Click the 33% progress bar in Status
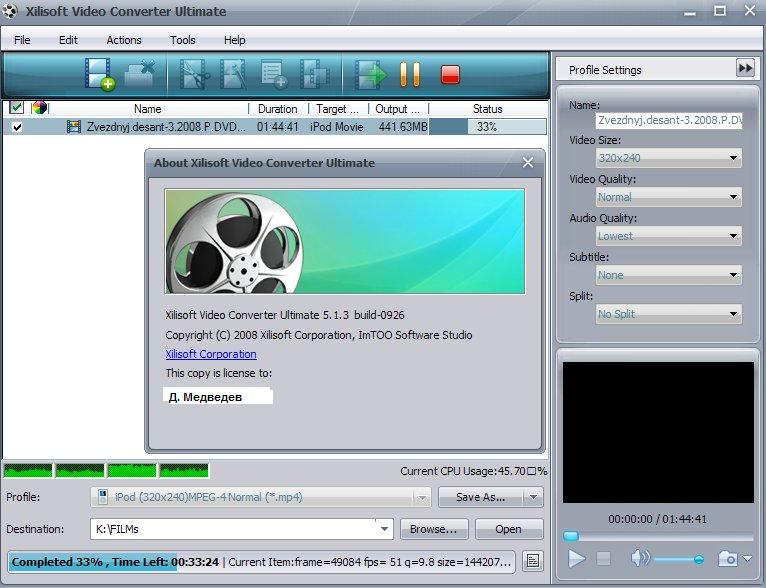Image resolution: width=766 pixels, height=588 pixels. [x=488, y=127]
